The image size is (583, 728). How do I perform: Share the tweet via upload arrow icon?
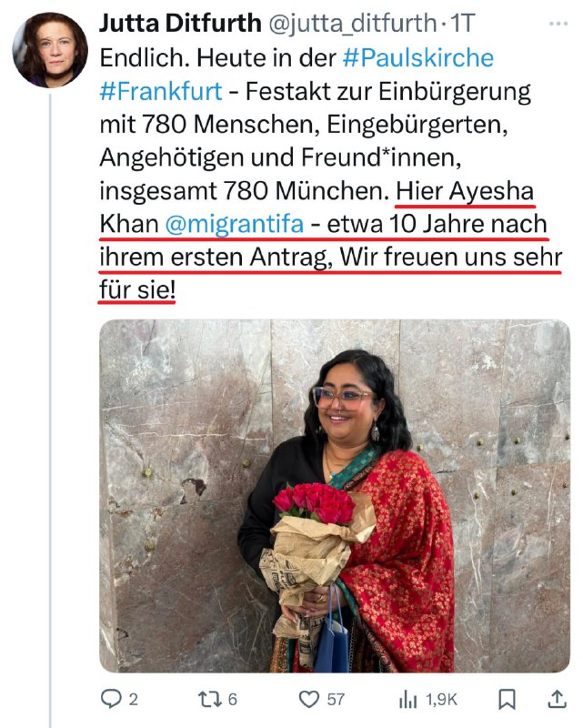pyautogui.click(x=557, y=699)
